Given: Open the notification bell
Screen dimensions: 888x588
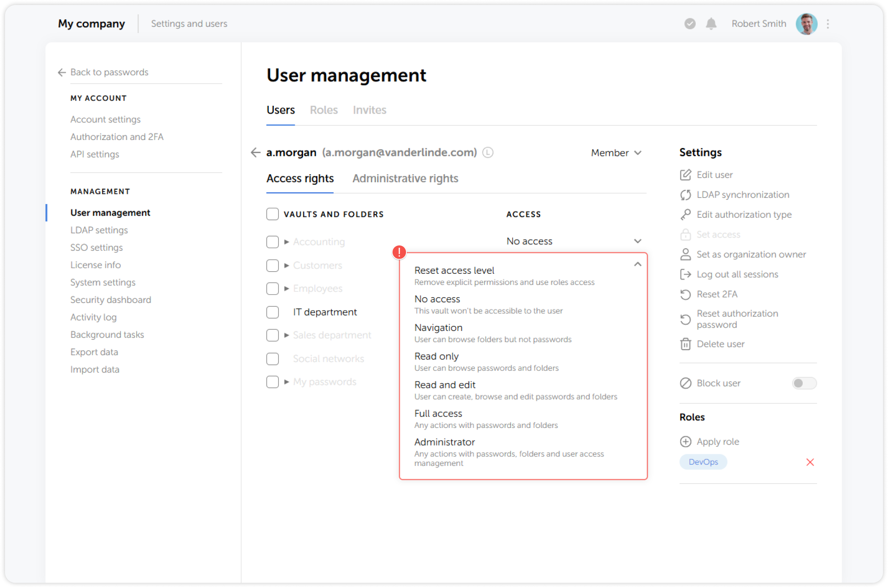Looking at the screenshot, I should [x=711, y=23].
